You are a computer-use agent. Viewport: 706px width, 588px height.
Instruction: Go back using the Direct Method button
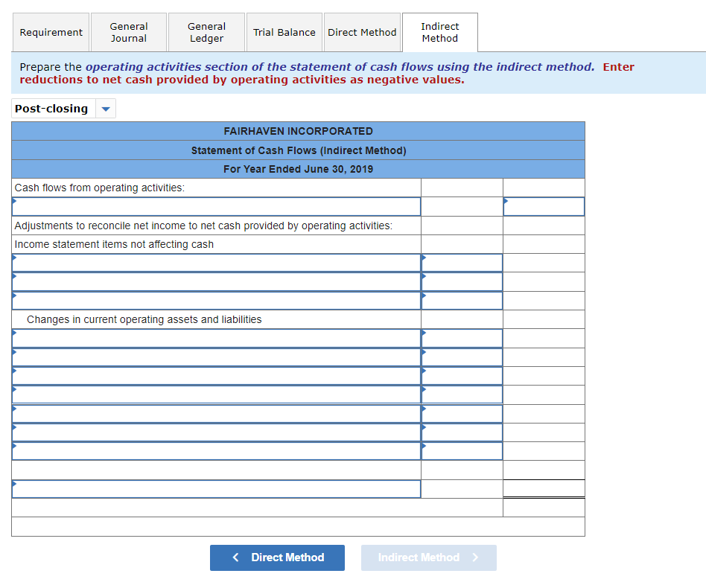coord(277,557)
